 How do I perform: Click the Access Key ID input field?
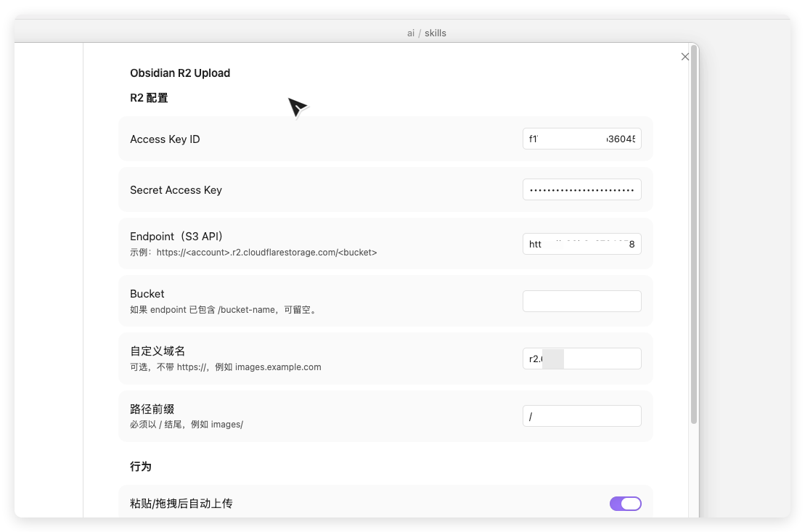point(581,139)
